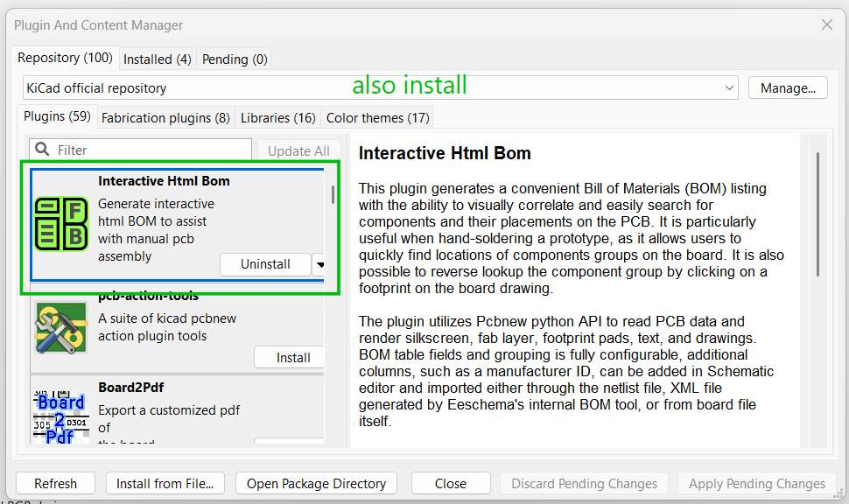The width and height of the screenshot is (849, 504).
Task: Click the Interactive Html Bom plugin icon
Action: 61,223
